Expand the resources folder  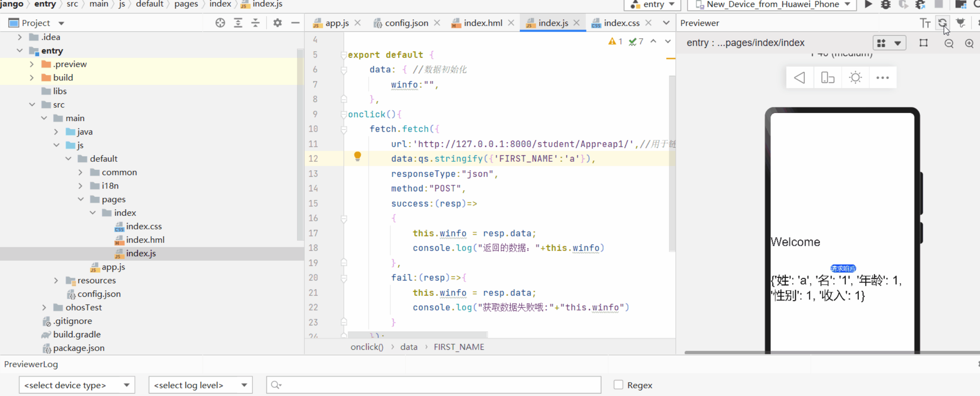56,280
